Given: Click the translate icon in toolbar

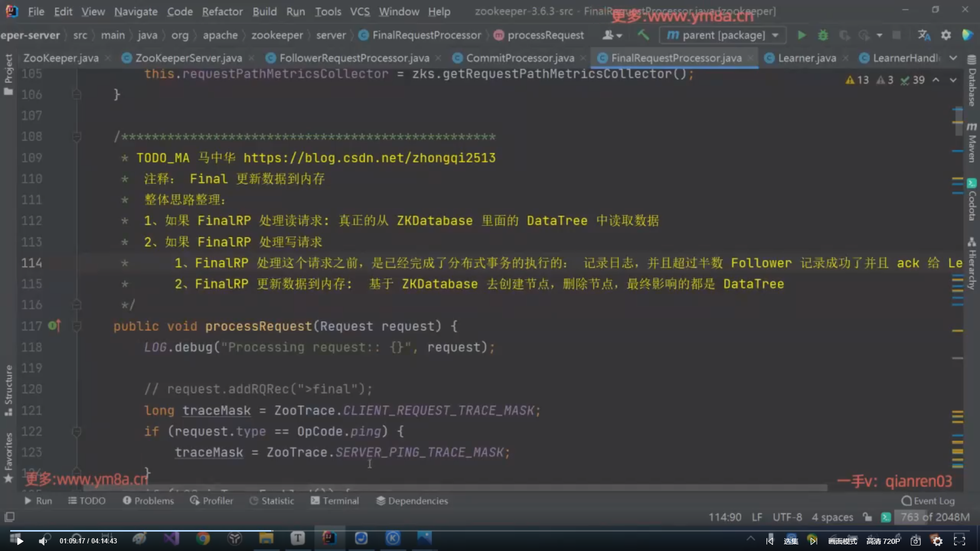Looking at the screenshot, I should [924, 35].
